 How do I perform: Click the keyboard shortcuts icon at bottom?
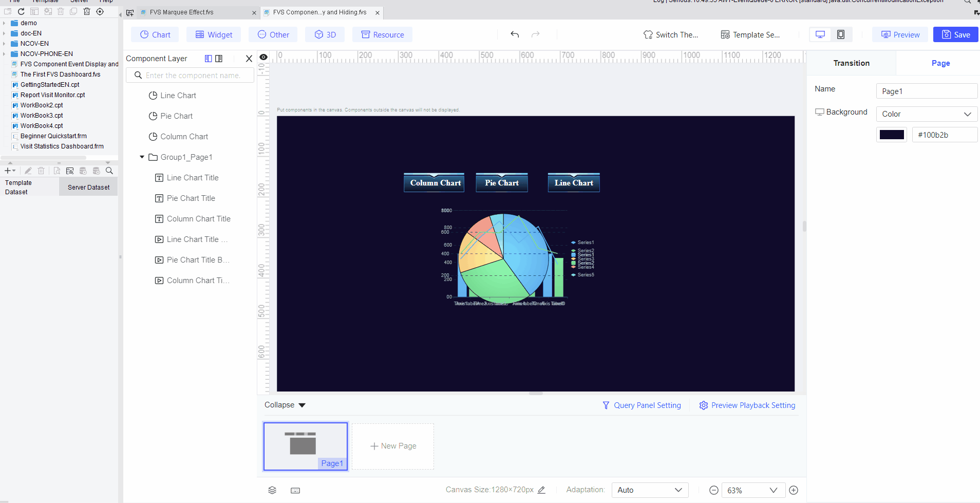point(295,491)
